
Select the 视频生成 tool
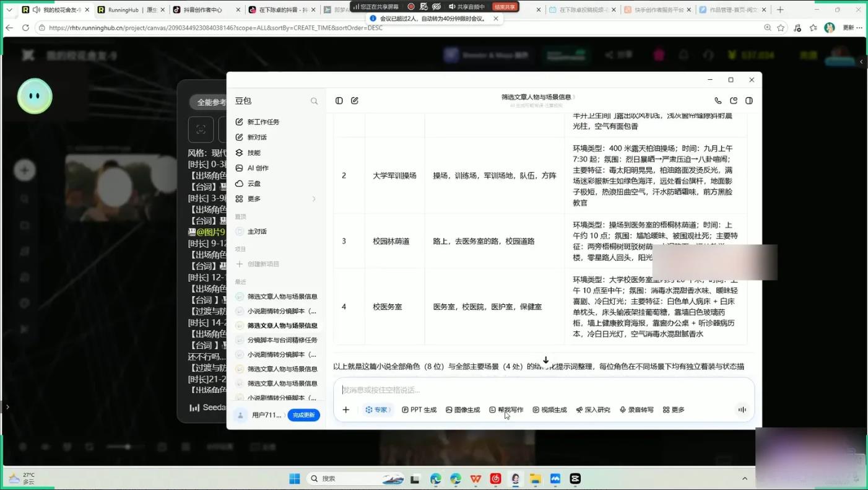tap(550, 409)
